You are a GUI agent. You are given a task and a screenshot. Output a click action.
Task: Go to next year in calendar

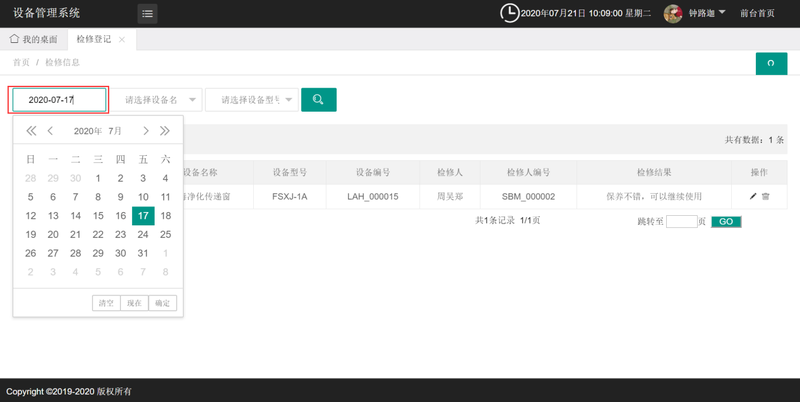click(x=164, y=131)
